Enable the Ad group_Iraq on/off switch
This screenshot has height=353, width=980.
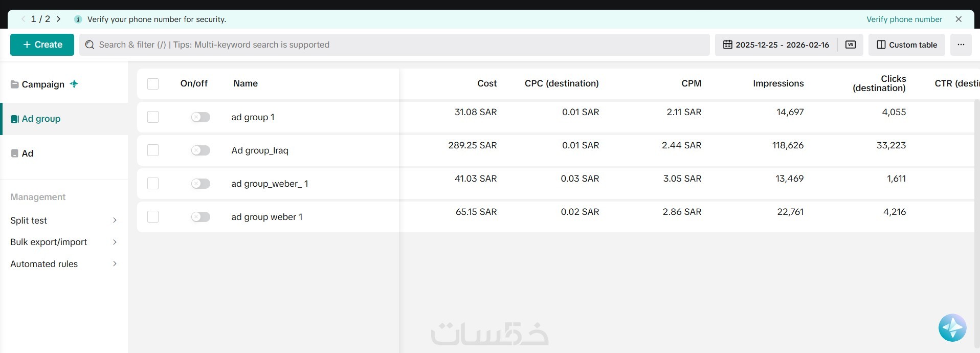coord(201,150)
